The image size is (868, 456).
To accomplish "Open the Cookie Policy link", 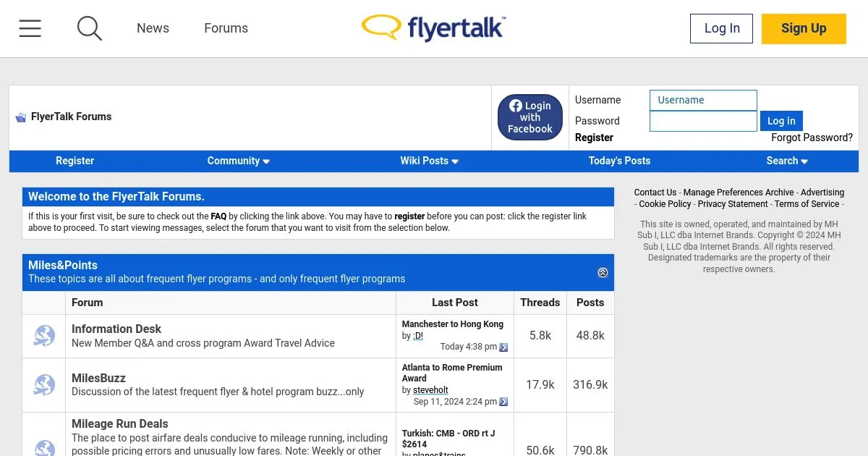I will pyautogui.click(x=665, y=204).
